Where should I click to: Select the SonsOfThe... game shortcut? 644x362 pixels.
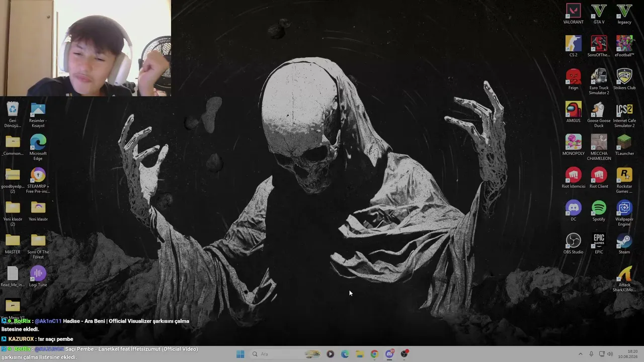[x=599, y=47]
